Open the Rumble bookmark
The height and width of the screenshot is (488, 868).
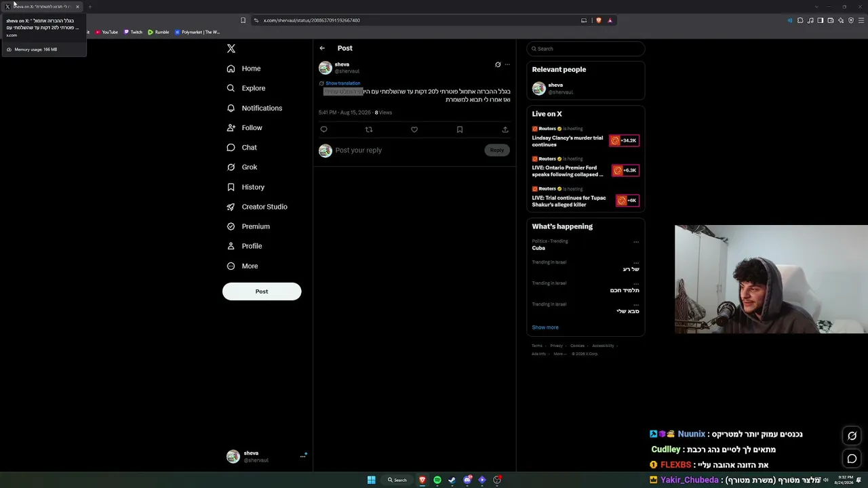pyautogui.click(x=159, y=32)
